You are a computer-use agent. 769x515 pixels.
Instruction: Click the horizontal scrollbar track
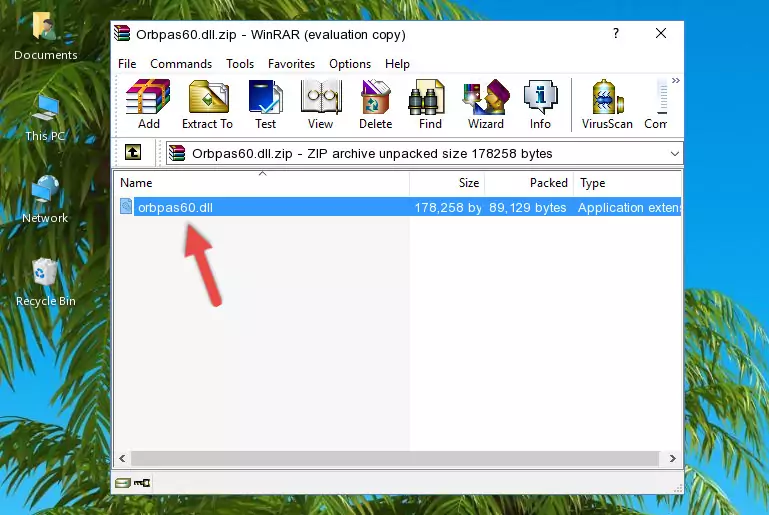click(x=395, y=459)
